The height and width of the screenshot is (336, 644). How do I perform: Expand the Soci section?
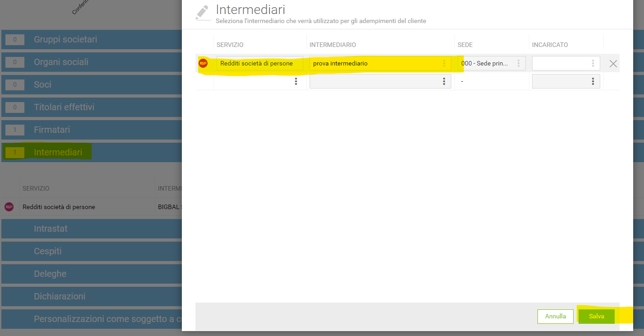92,85
